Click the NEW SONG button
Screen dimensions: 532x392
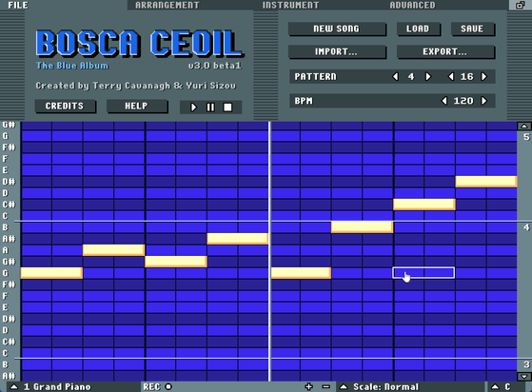(x=337, y=29)
